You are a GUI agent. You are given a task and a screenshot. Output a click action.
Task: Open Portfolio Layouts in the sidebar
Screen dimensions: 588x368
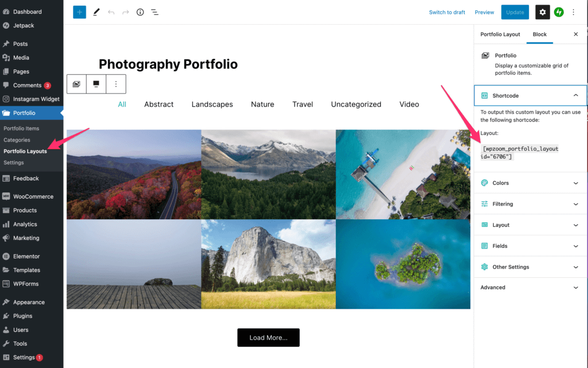[25, 152]
